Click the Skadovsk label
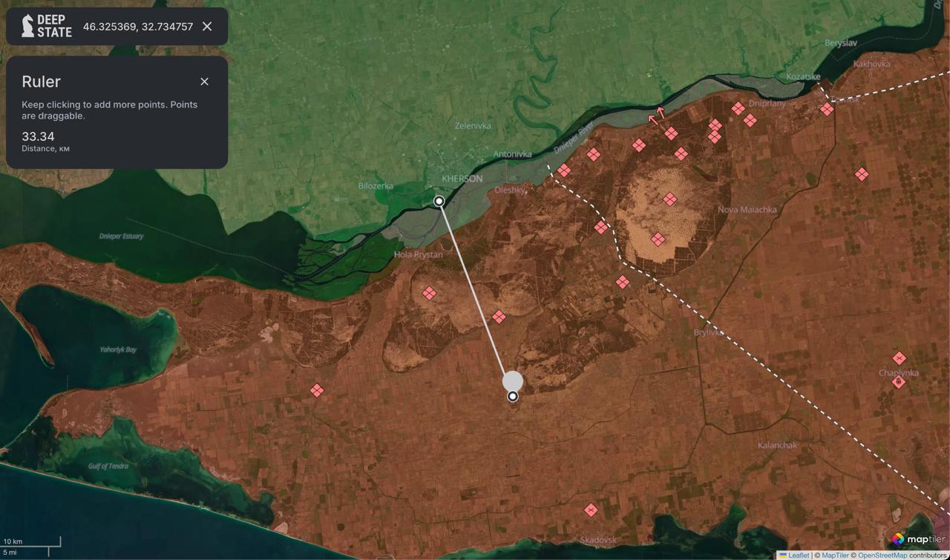Viewport: 950px width, 560px height. [599, 540]
